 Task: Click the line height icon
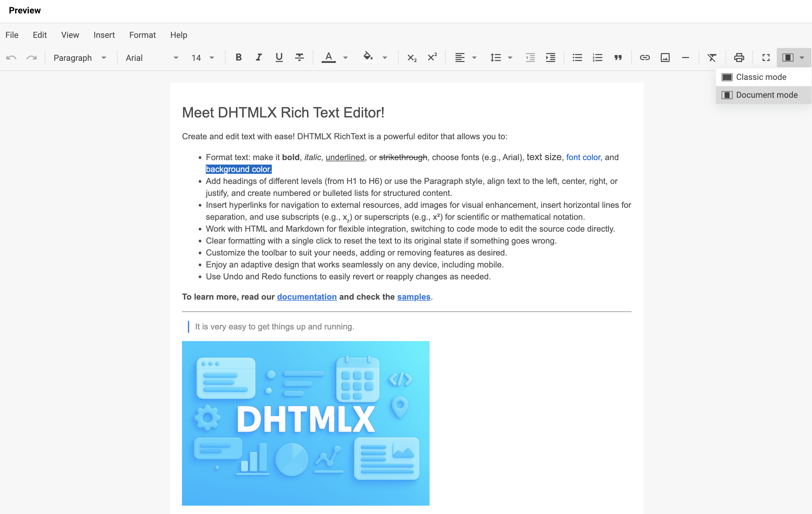pyautogui.click(x=496, y=58)
